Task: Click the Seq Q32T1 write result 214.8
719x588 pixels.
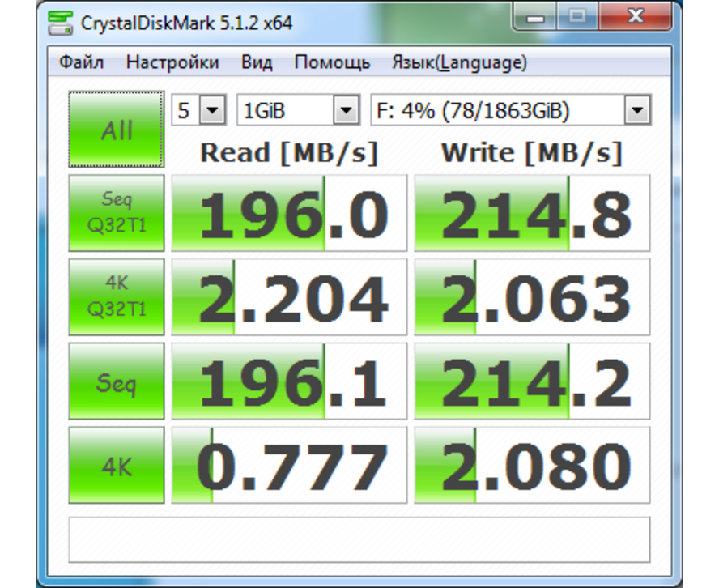Action: click(532, 213)
